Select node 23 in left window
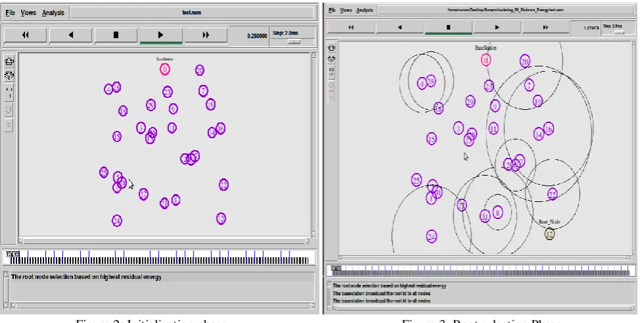This screenshot has width=644, height=323. (167, 91)
